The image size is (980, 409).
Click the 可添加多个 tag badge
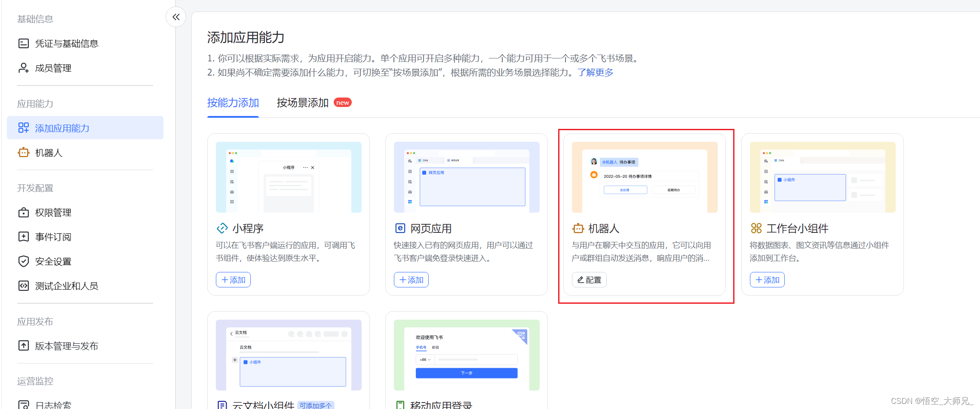tap(316, 405)
